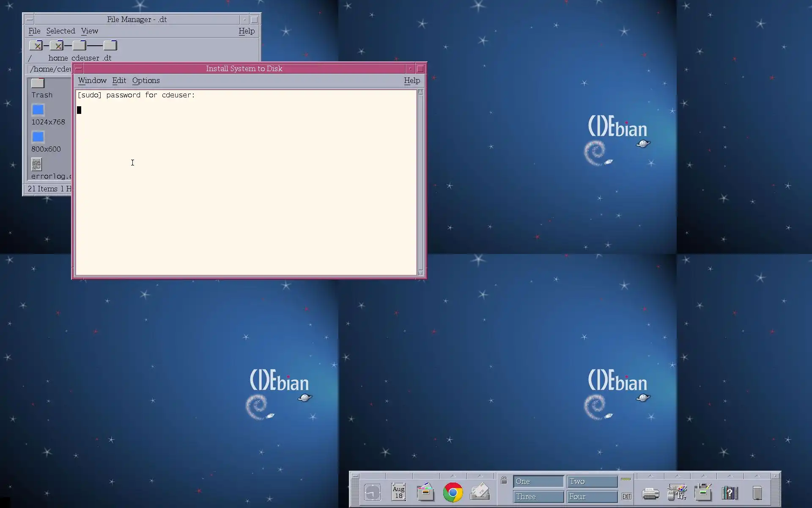
Task: Open the 1024x768 file in File Manager
Action: [38, 110]
